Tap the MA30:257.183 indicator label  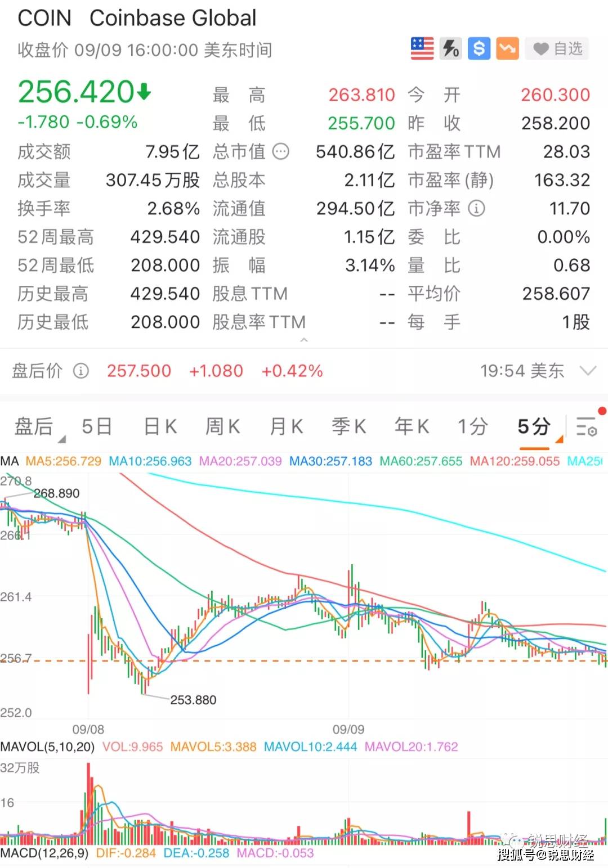[330, 461]
